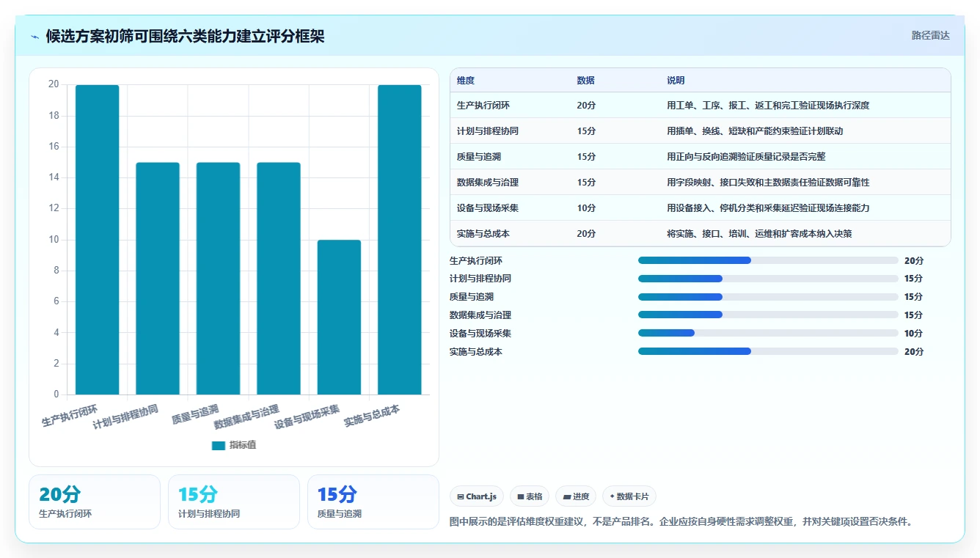Click the 指标值 legend label
Screen dimensions: 980x558
click(243, 445)
